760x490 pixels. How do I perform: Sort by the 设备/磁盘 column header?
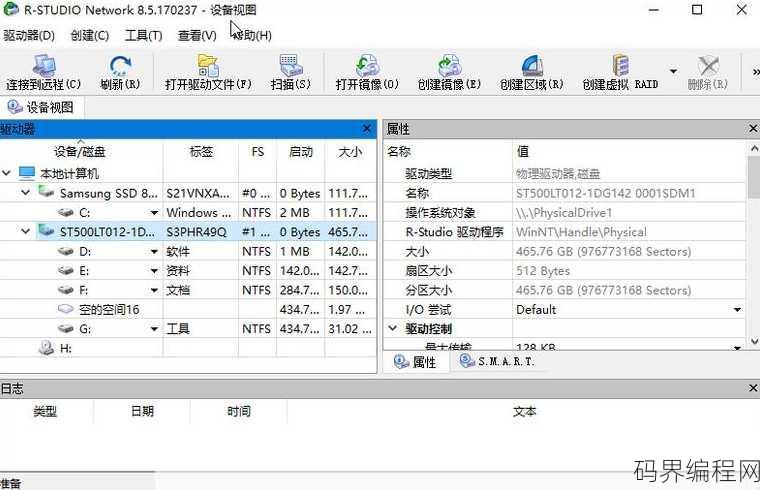pos(81,152)
